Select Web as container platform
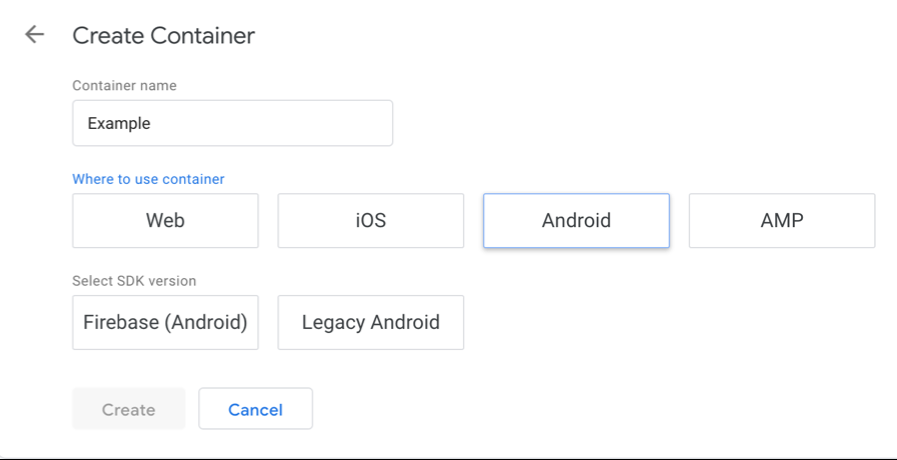 click(165, 221)
